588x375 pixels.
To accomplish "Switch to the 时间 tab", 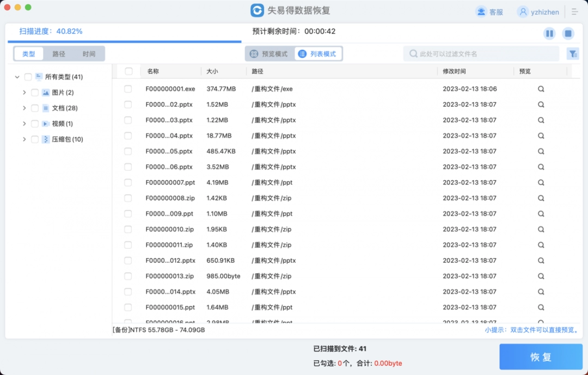I will tap(89, 53).
